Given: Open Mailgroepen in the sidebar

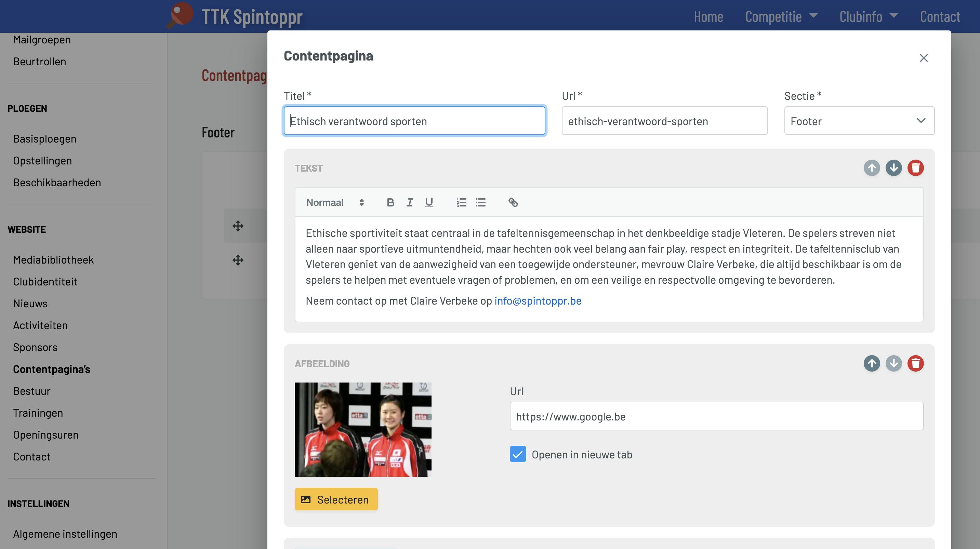Looking at the screenshot, I should [x=42, y=40].
